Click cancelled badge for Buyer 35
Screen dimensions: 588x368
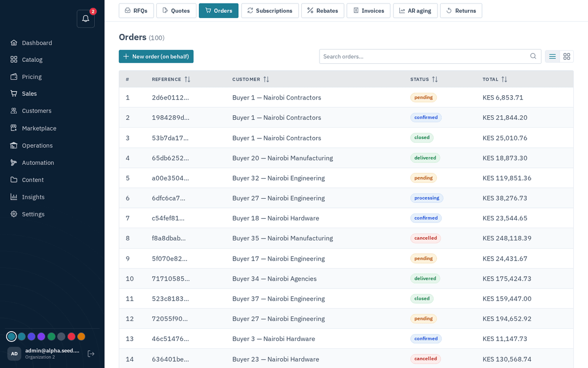(x=426, y=238)
